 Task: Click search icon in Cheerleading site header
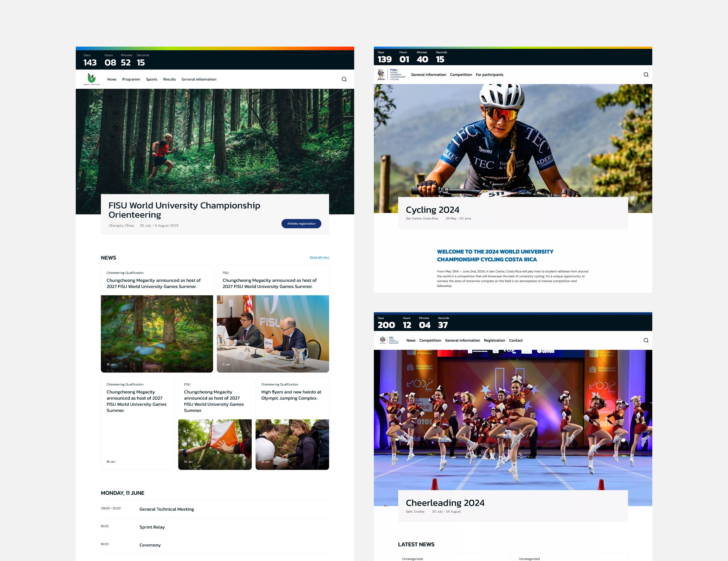point(646,340)
